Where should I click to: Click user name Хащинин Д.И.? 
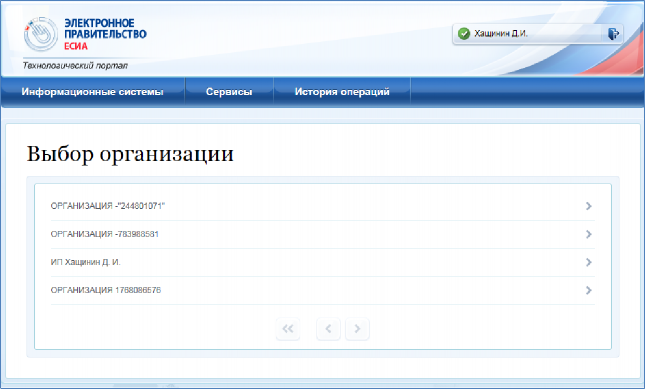coord(501,34)
